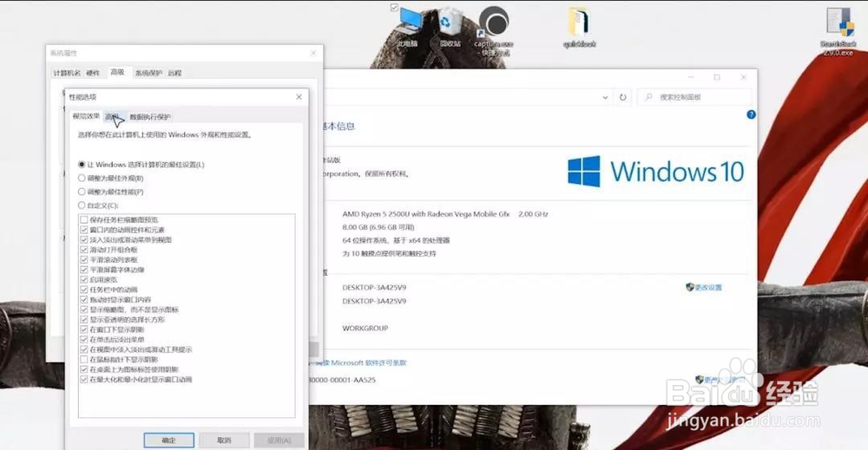Choose 调整为最佳外观 radio button
This screenshot has height=450, width=868.
(82, 178)
